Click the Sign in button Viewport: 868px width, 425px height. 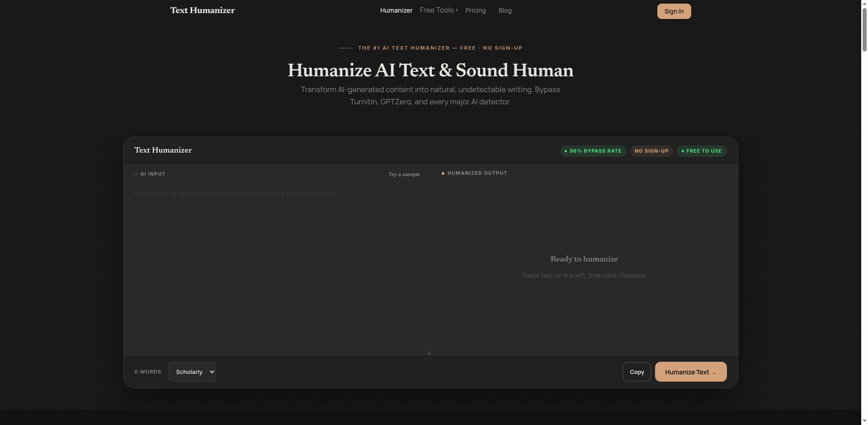[674, 11]
